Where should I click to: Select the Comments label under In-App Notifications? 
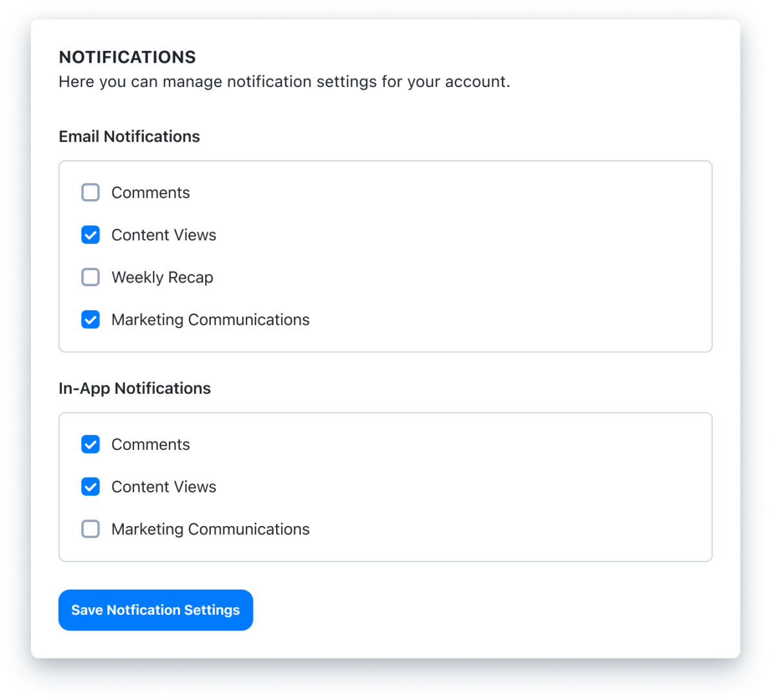tap(150, 444)
